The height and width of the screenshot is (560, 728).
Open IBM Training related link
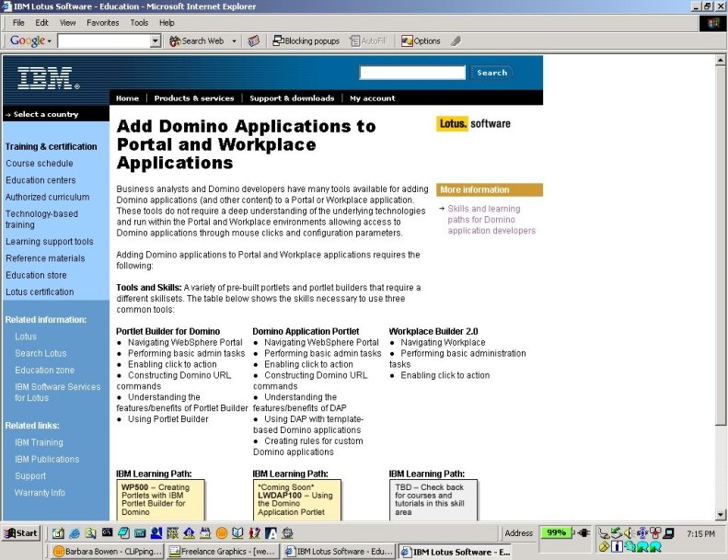39,442
